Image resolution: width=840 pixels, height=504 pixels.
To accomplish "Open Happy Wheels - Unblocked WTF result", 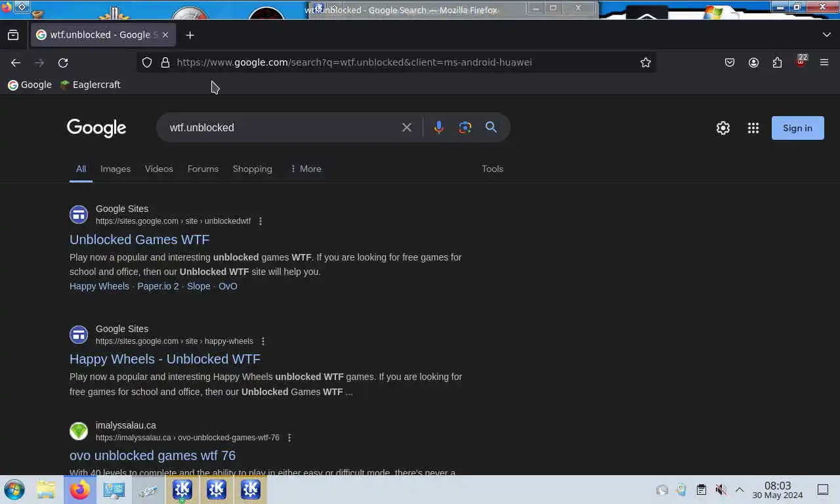I will click(x=165, y=359).
